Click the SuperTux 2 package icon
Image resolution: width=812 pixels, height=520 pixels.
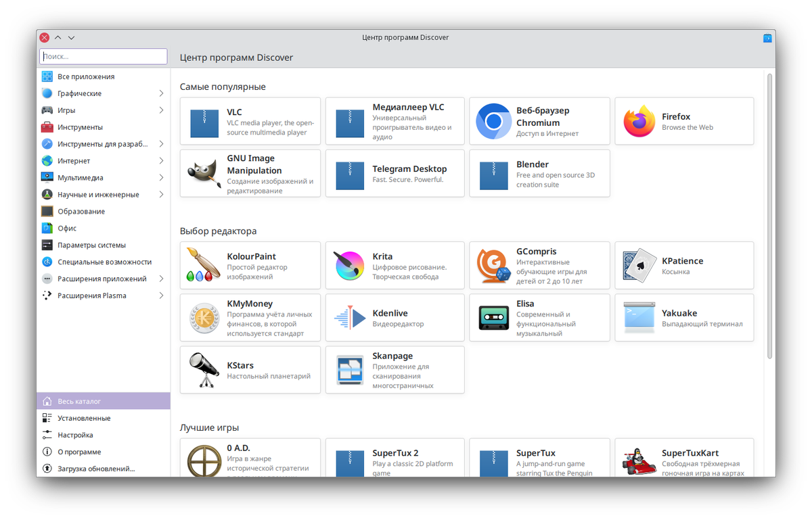350,464
